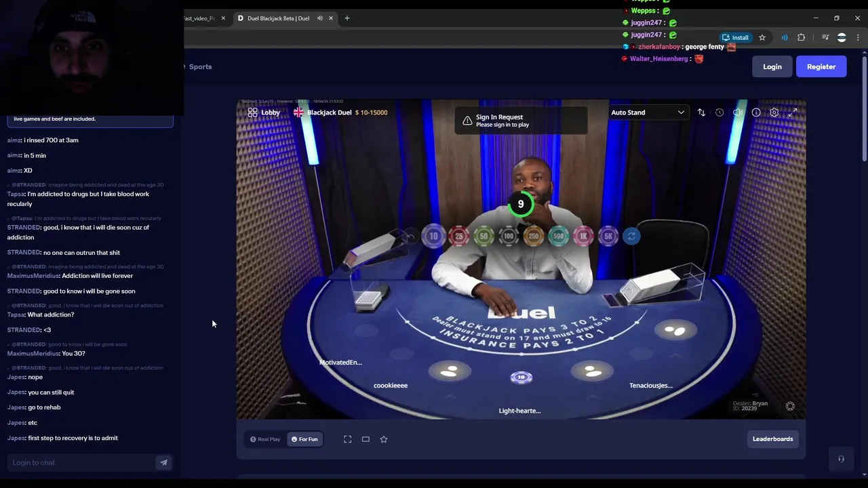Open the Leaderboards button
The width and height of the screenshot is (868, 488).
(x=772, y=439)
